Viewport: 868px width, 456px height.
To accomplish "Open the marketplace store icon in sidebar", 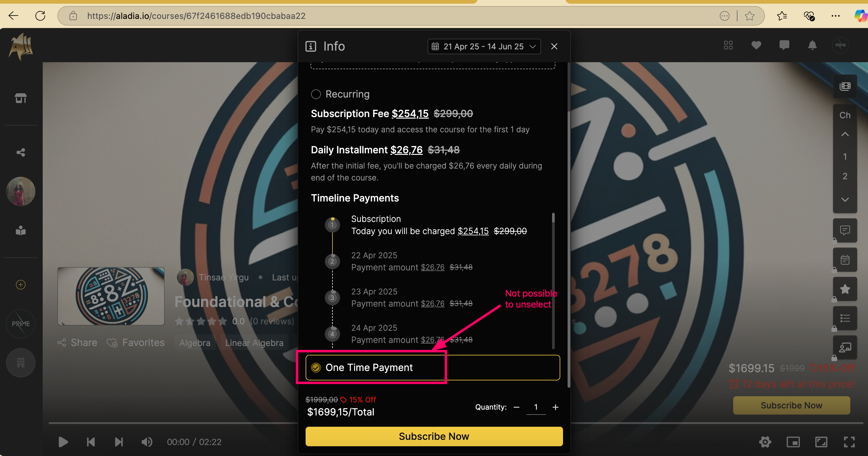I will [20, 98].
